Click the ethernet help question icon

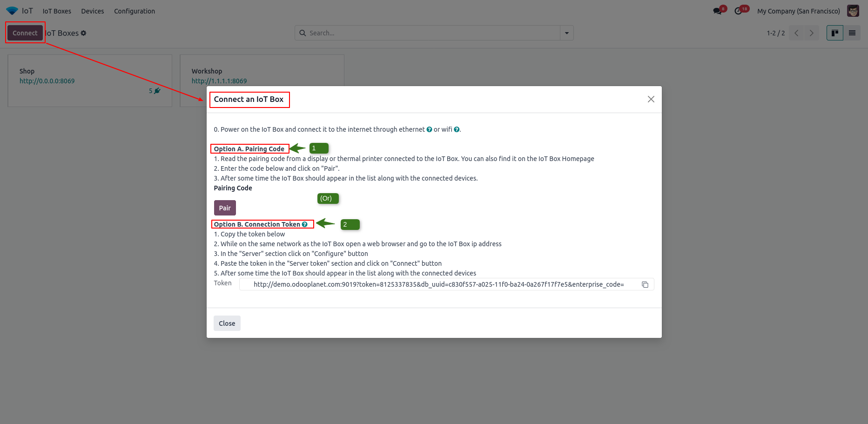click(x=429, y=130)
